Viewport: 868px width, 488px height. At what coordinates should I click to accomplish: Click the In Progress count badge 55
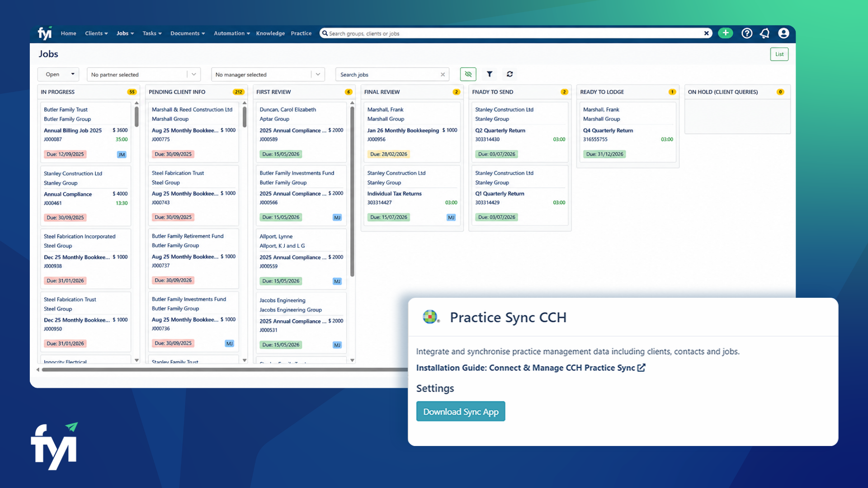(132, 92)
